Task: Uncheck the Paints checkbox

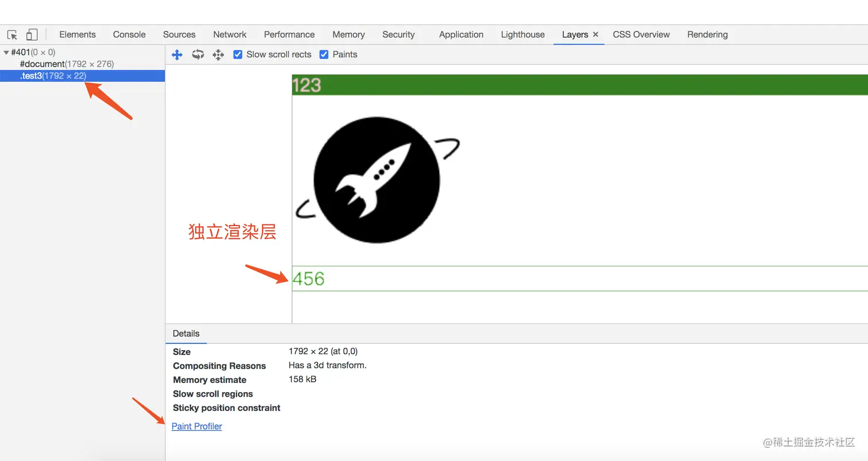Action: pos(324,55)
